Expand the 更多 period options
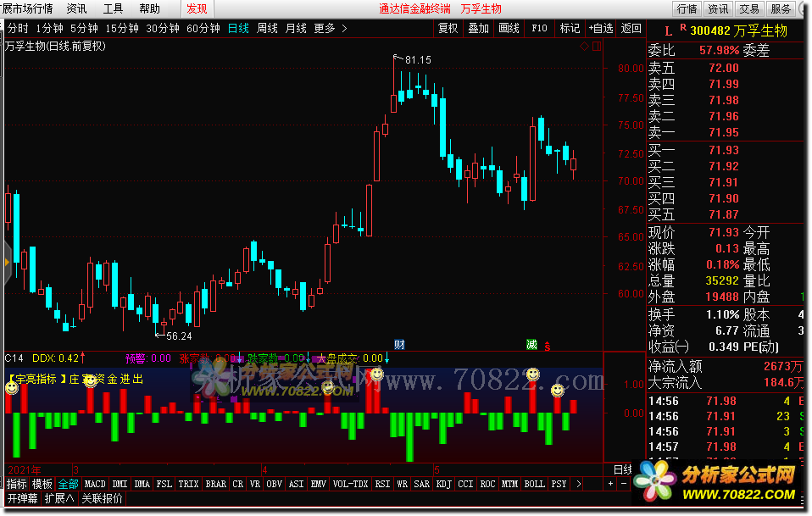The image size is (812, 516). pos(331,29)
